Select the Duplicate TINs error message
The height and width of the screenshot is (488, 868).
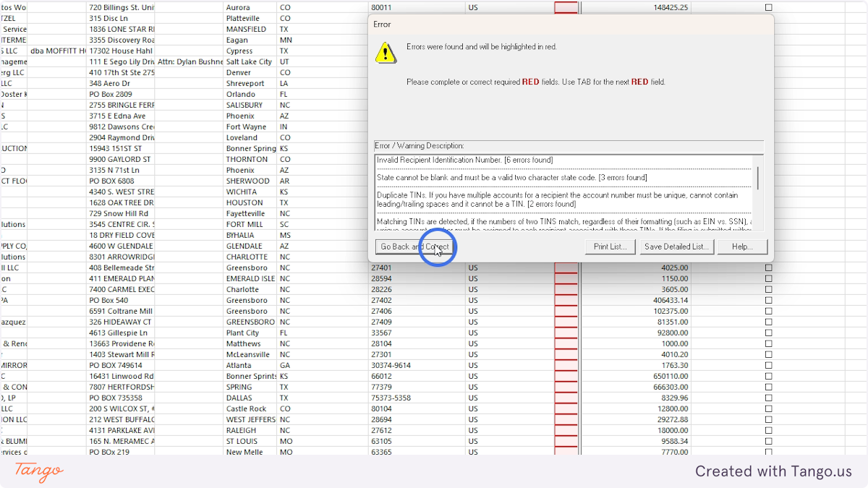(x=506, y=197)
